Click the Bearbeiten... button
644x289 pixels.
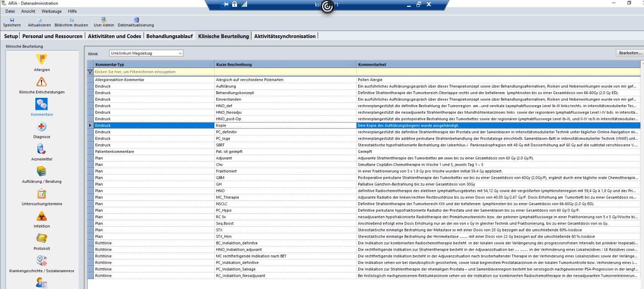click(x=629, y=53)
